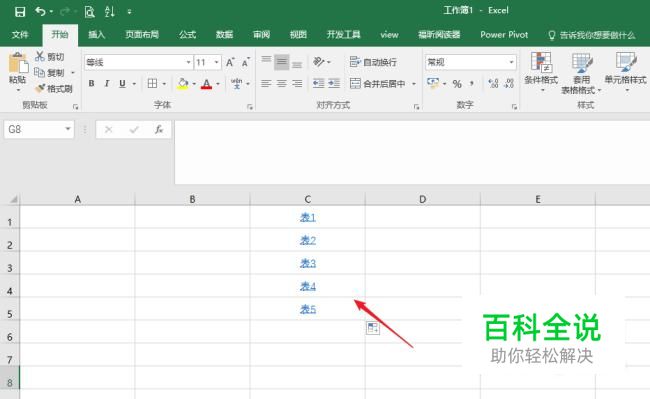Image resolution: width=650 pixels, height=399 pixels.
Task: Decrease decimal places
Action: [509, 84]
